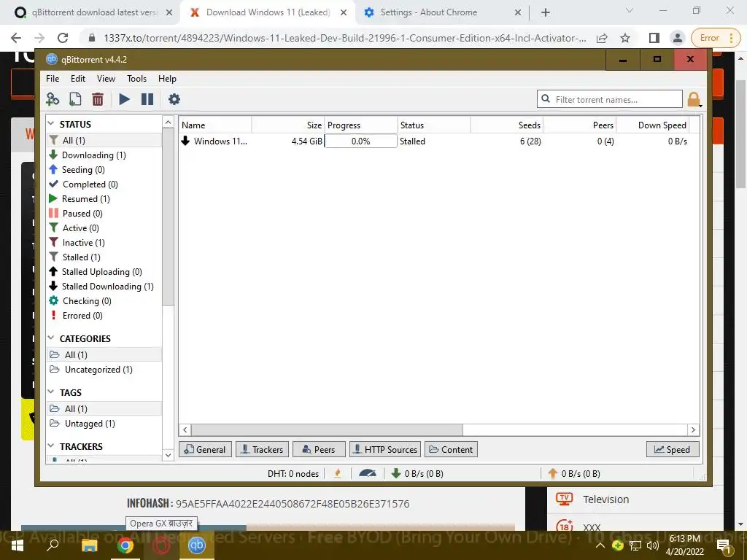Bookmark page with Chrome star icon
The image size is (747, 560).
pyautogui.click(x=625, y=38)
